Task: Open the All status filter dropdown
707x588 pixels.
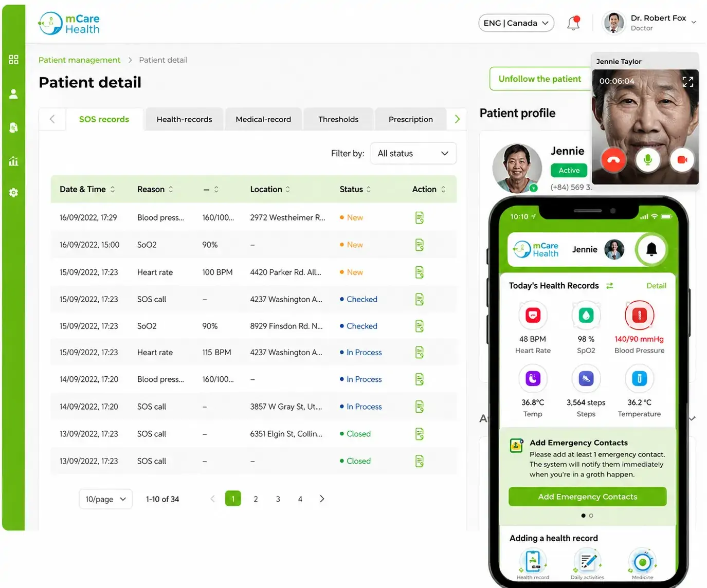Action: [x=413, y=153]
